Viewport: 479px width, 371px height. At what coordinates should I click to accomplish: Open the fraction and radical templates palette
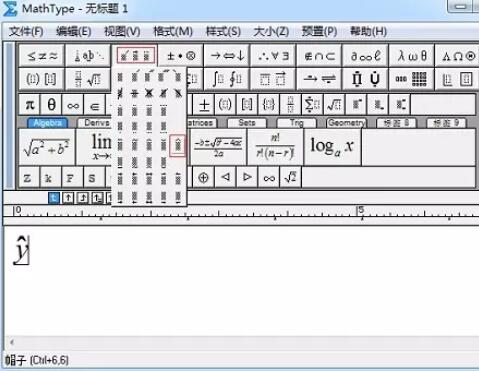pyautogui.click(x=88, y=79)
